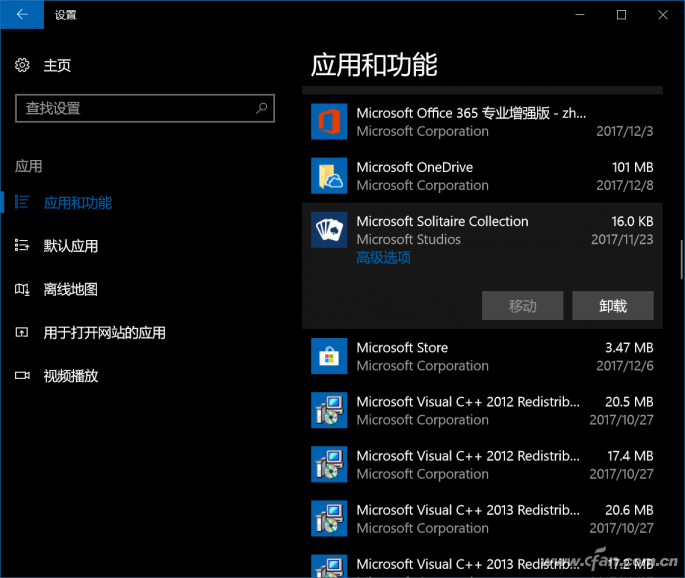Select the Microsoft OneDrive app icon
The width and height of the screenshot is (685, 578).
click(x=329, y=176)
